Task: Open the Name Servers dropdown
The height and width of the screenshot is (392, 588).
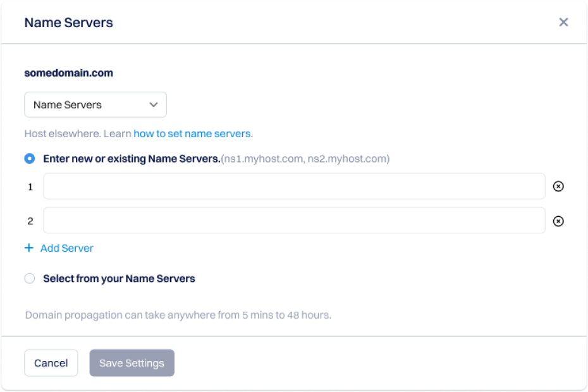Action: click(95, 105)
